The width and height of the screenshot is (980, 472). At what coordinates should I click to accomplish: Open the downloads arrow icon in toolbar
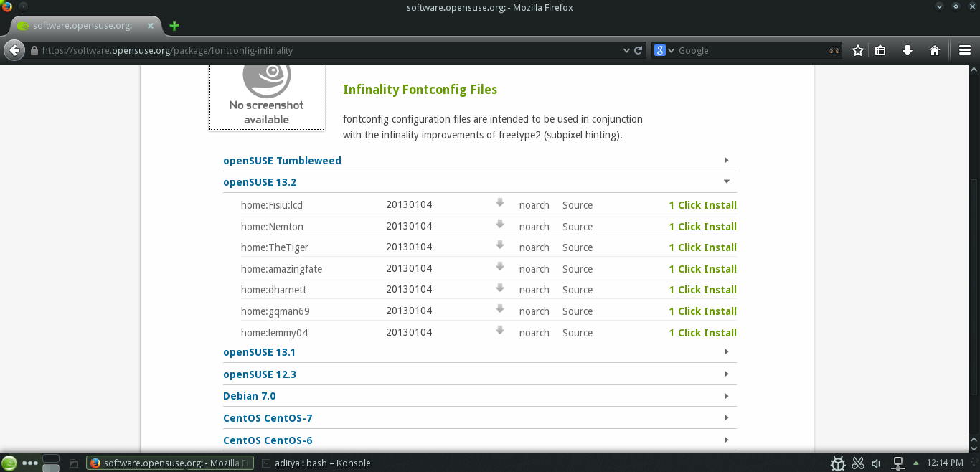point(907,50)
